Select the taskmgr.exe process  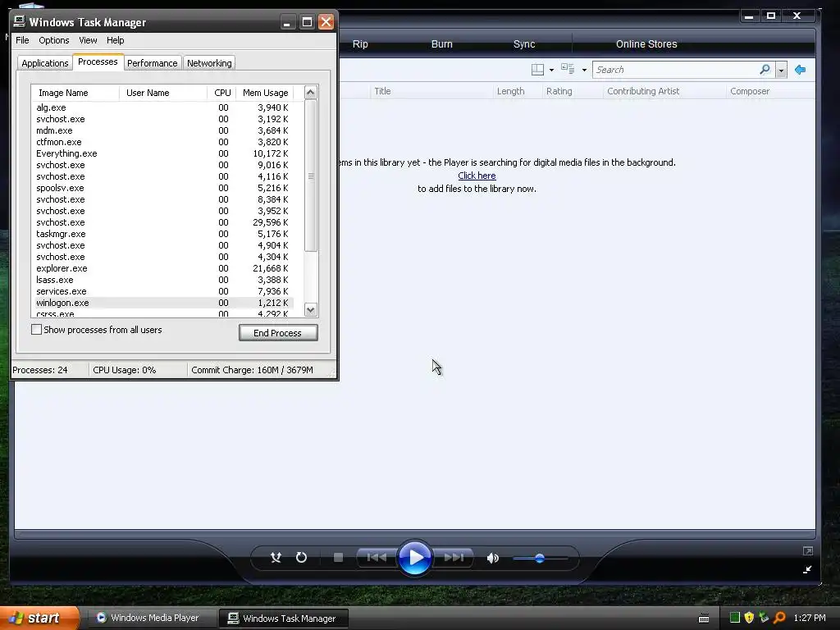162,234
